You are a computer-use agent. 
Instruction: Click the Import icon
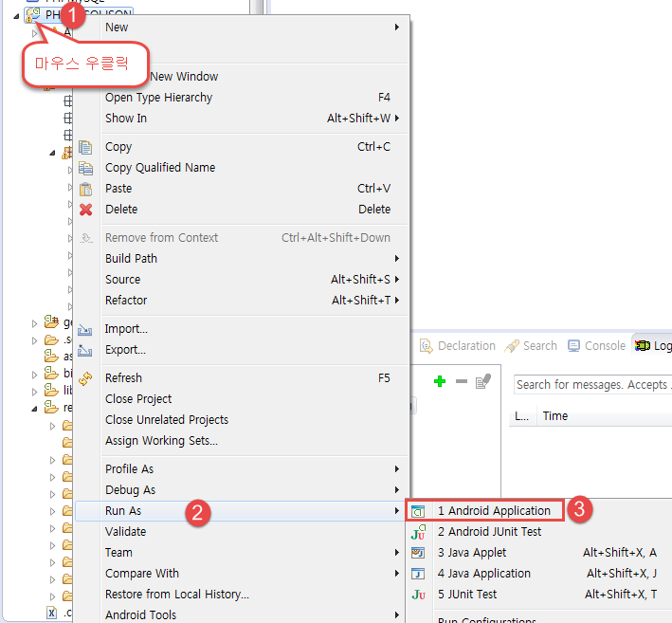(x=85, y=330)
